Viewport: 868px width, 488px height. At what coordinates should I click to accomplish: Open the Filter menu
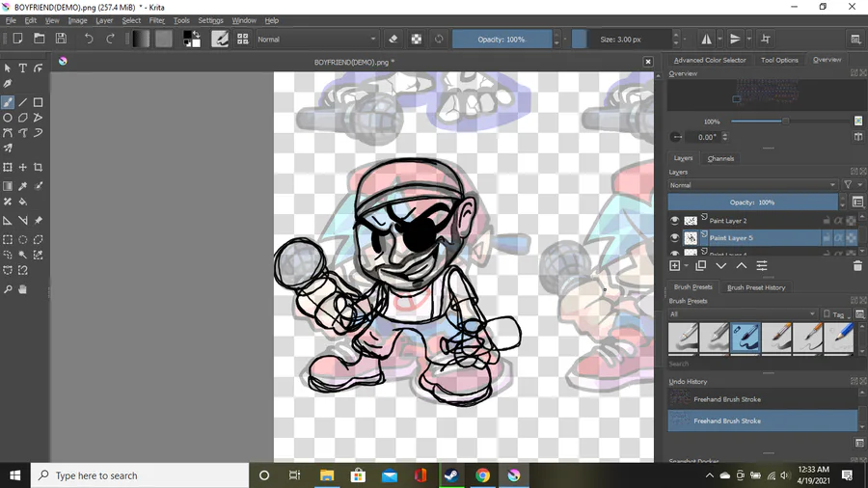pos(156,20)
